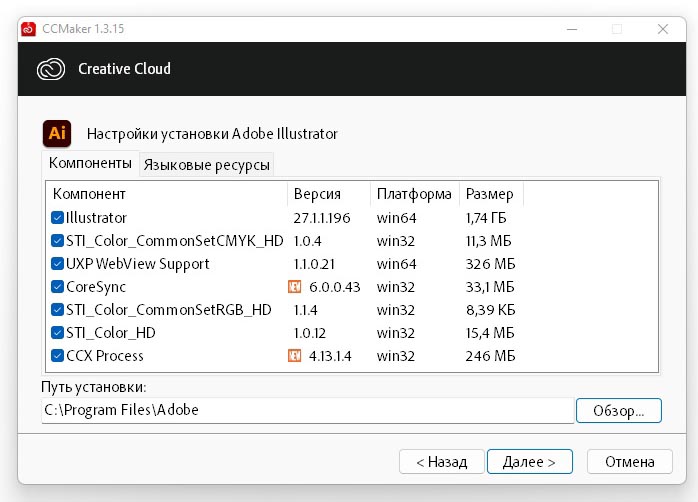Click the Обзор... browse button
This screenshot has width=698, height=502.
coord(619,411)
